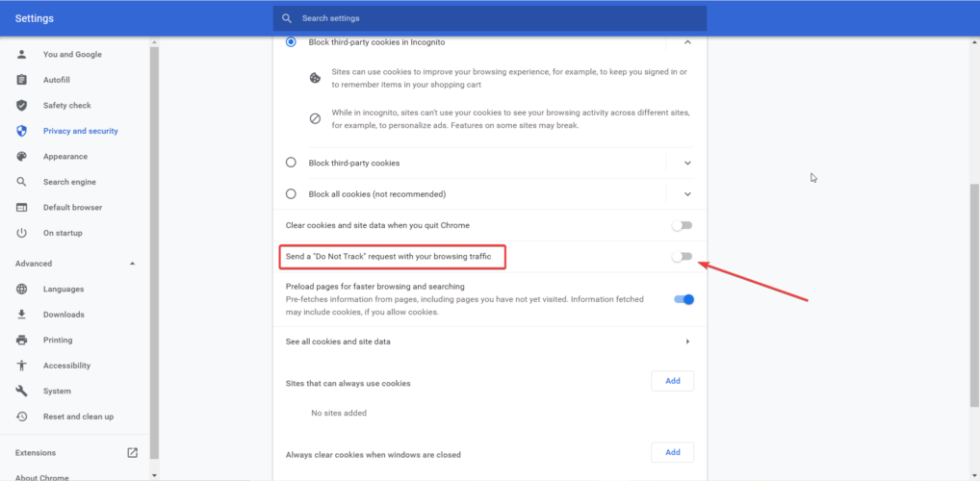980x481 pixels.
Task: Click the On startup power icon
Action: point(22,233)
